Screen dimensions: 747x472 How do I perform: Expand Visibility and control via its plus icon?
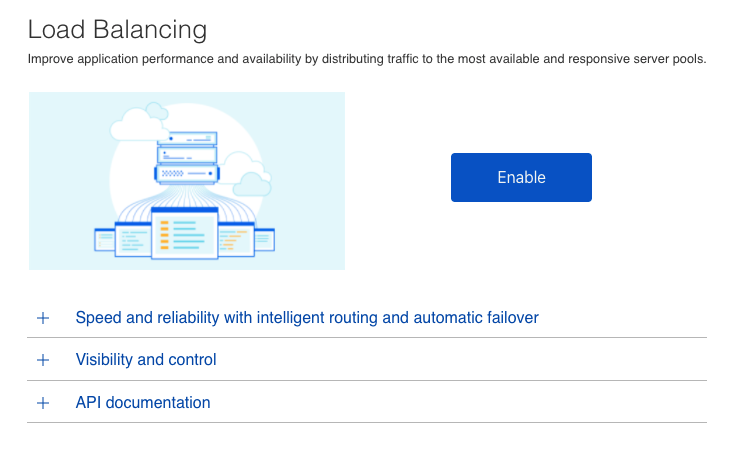43,360
